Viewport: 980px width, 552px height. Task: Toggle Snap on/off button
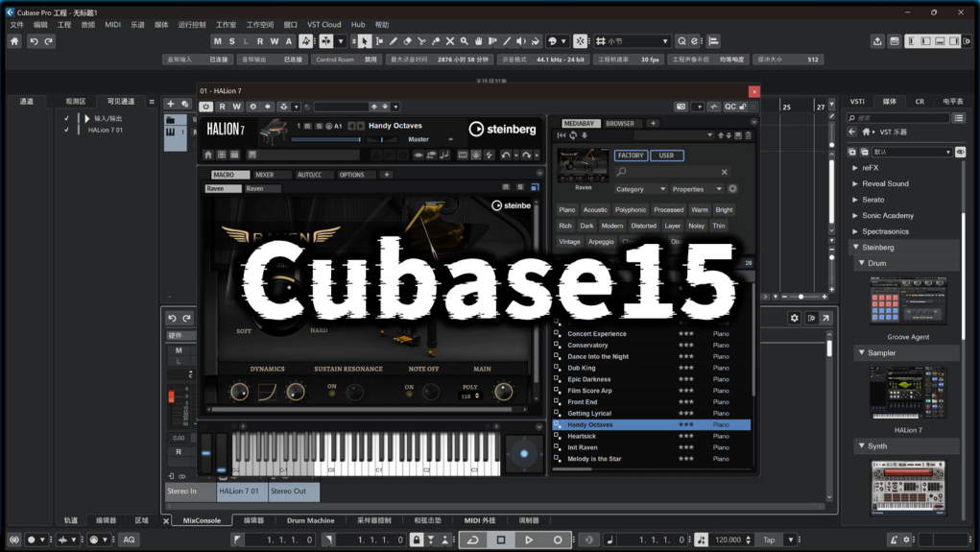pos(580,41)
